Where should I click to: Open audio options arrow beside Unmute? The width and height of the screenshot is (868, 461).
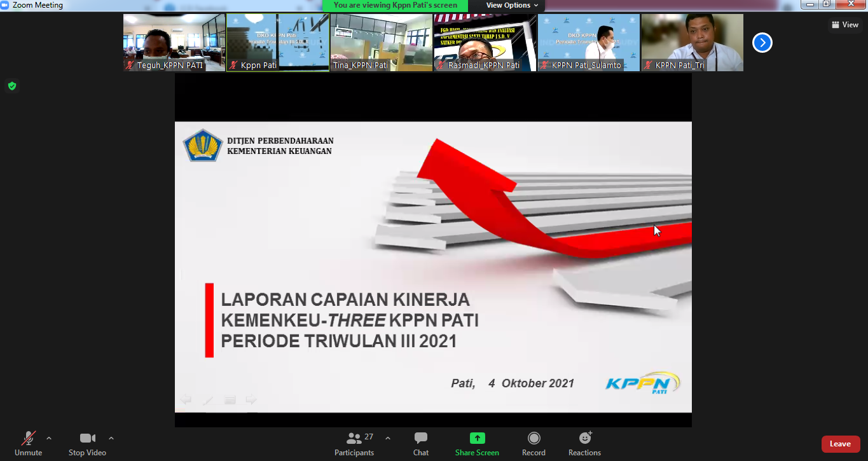[49, 438]
